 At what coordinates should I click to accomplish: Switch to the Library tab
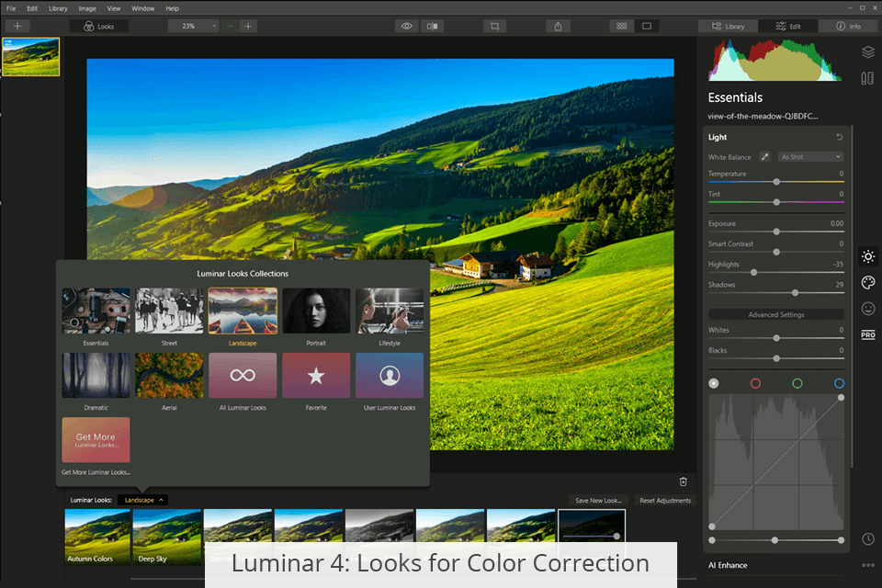728,26
